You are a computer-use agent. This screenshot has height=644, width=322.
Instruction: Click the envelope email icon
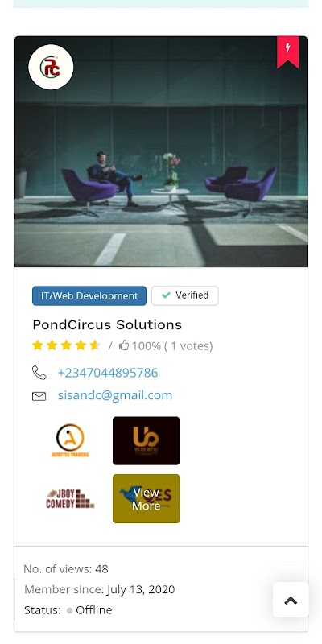(39, 396)
